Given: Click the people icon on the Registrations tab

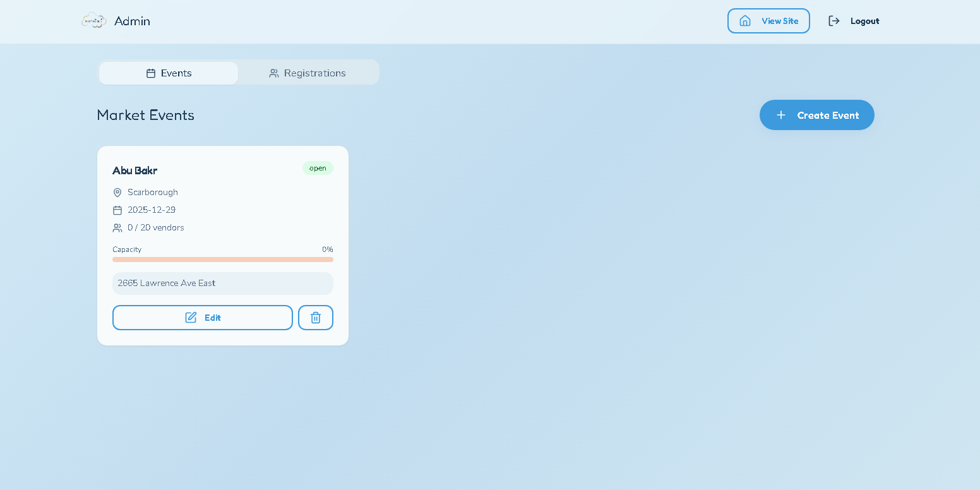Looking at the screenshot, I should point(274,73).
